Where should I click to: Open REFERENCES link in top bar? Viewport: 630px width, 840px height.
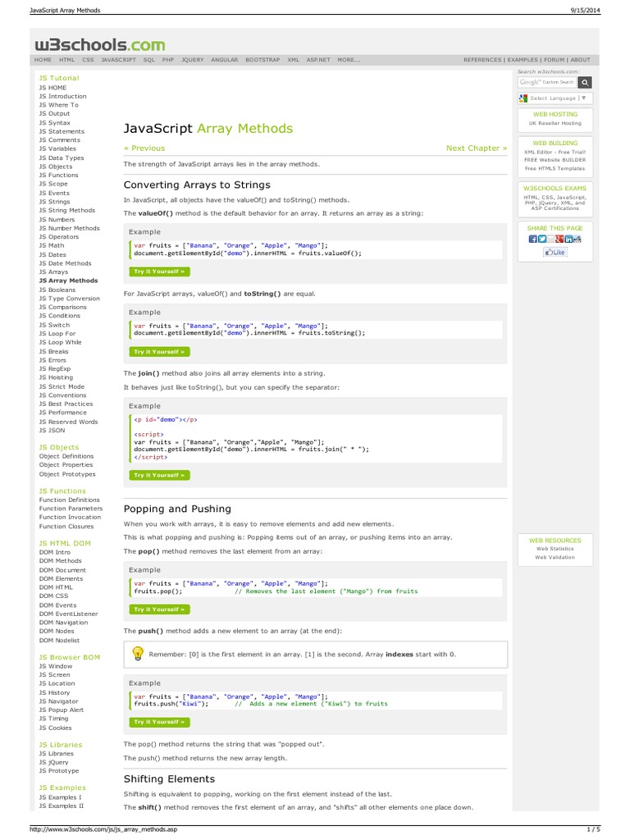point(482,60)
